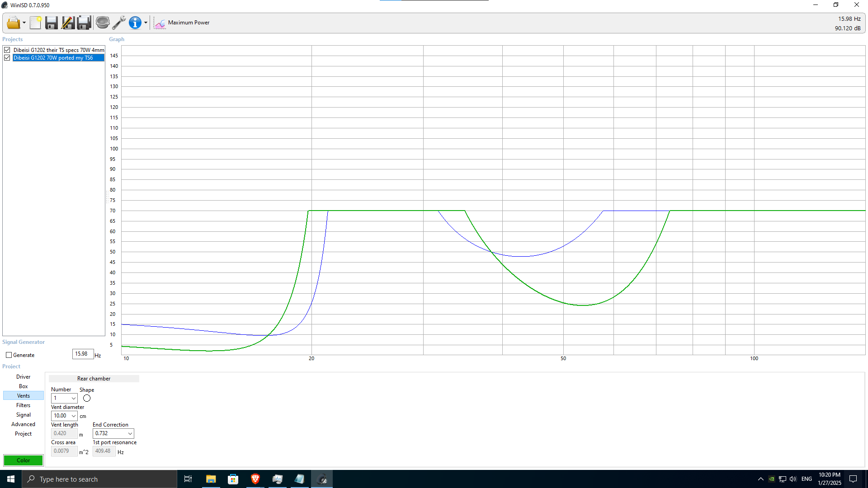This screenshot has height=488, width=868.
Task: Show hidden system tray icons
Action: (761, 479)
